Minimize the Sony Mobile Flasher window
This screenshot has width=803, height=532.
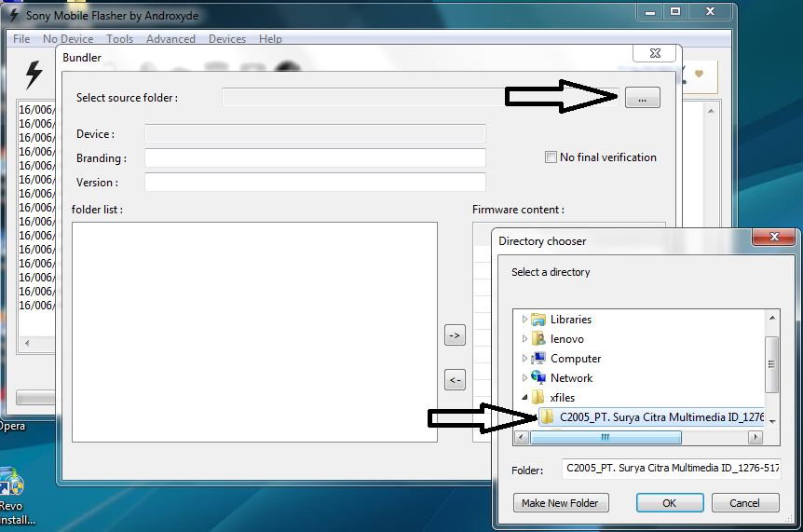tap(650, 11)
